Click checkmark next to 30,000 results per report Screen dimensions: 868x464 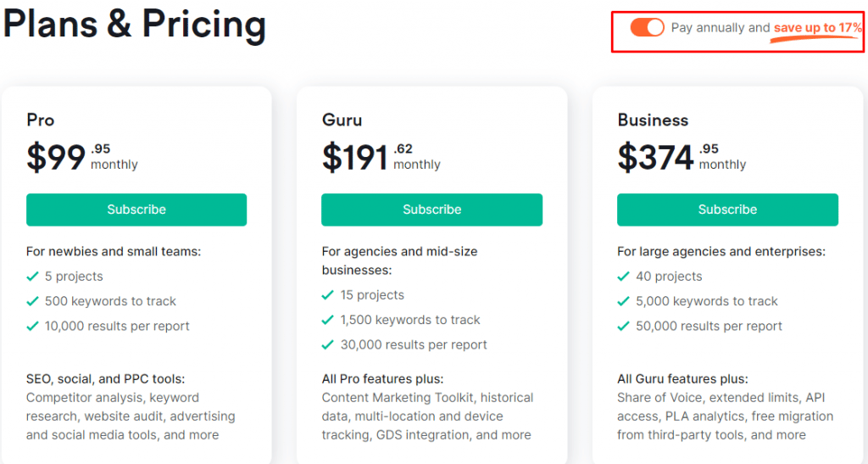(x=328, y=344)
